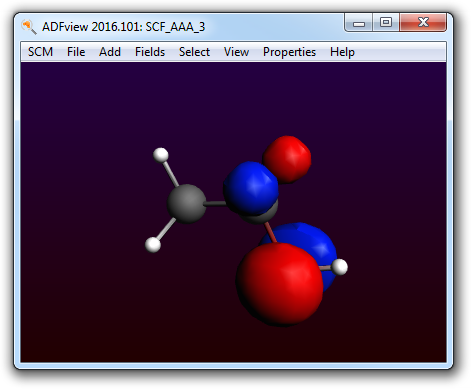Select the lower-left white hydrogen atom
Viewport: 472px width, 389px height.
[x=153, y=245]
